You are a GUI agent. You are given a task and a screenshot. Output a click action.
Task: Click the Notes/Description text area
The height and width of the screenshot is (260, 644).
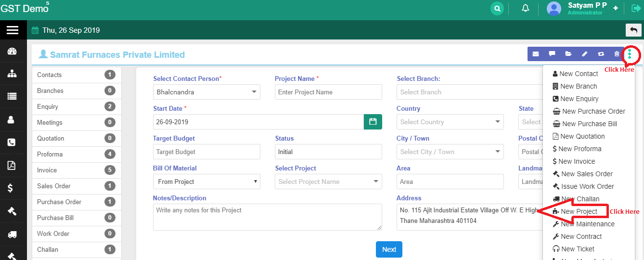tap(268, 217)
